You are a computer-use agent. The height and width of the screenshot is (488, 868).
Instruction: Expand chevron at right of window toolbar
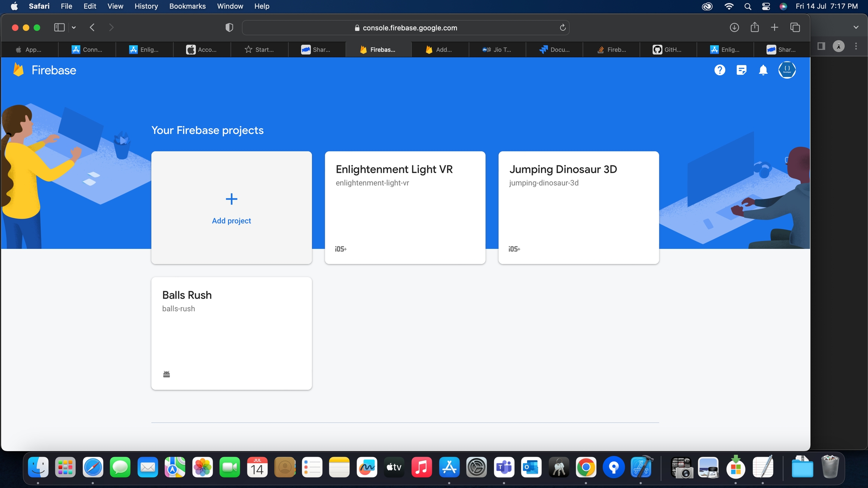point(856,27)
